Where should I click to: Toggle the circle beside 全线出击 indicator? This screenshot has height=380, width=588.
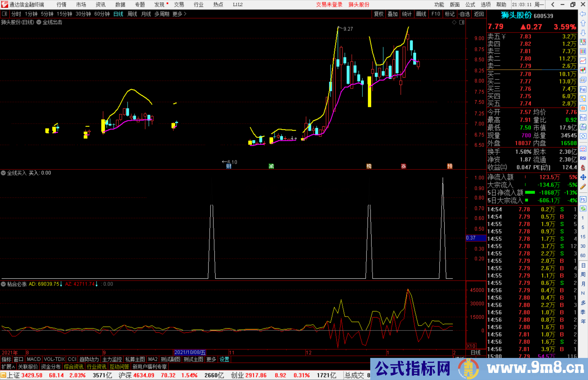pos(39,22)
